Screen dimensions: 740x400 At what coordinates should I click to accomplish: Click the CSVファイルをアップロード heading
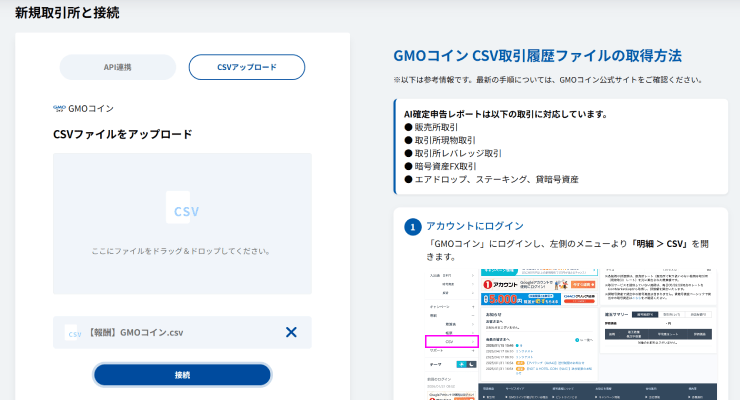point(123,134)
